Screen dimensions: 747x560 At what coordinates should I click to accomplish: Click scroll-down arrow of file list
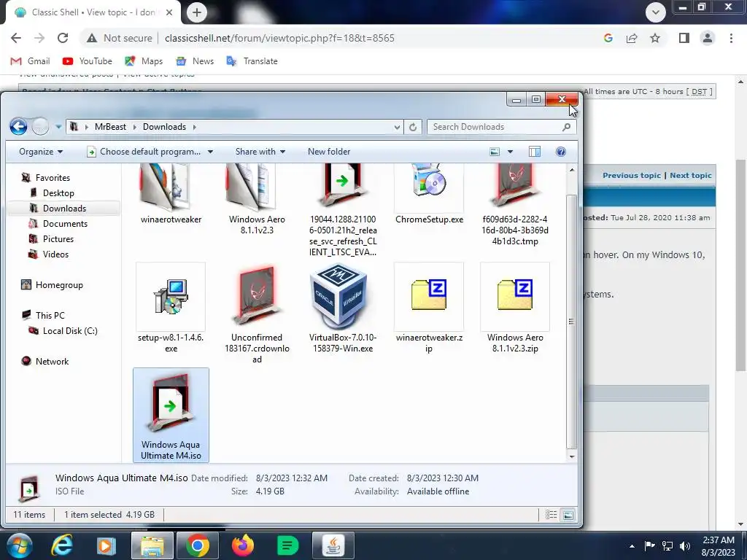click(x=572, y=456)
